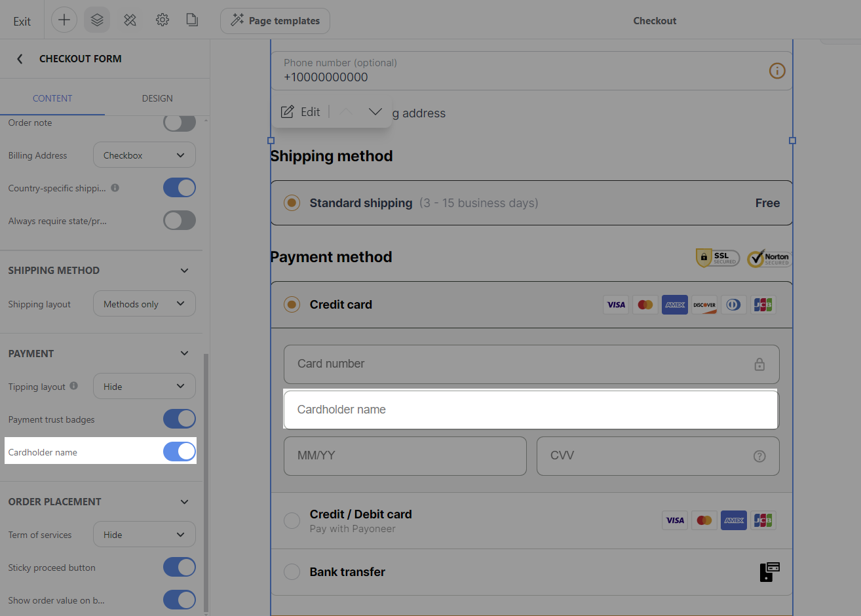The height and width of the screenshot is (616, 861).
Task: Select Credit / Debit card Payoneer radio
Action: [x=292, y=521]
